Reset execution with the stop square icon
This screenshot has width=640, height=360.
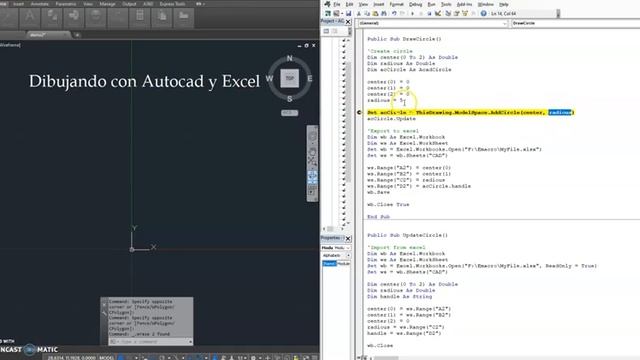tap(429, 13)
